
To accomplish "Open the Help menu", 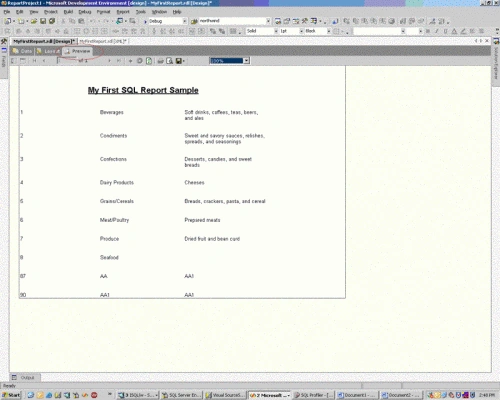I will coord(177,12).
